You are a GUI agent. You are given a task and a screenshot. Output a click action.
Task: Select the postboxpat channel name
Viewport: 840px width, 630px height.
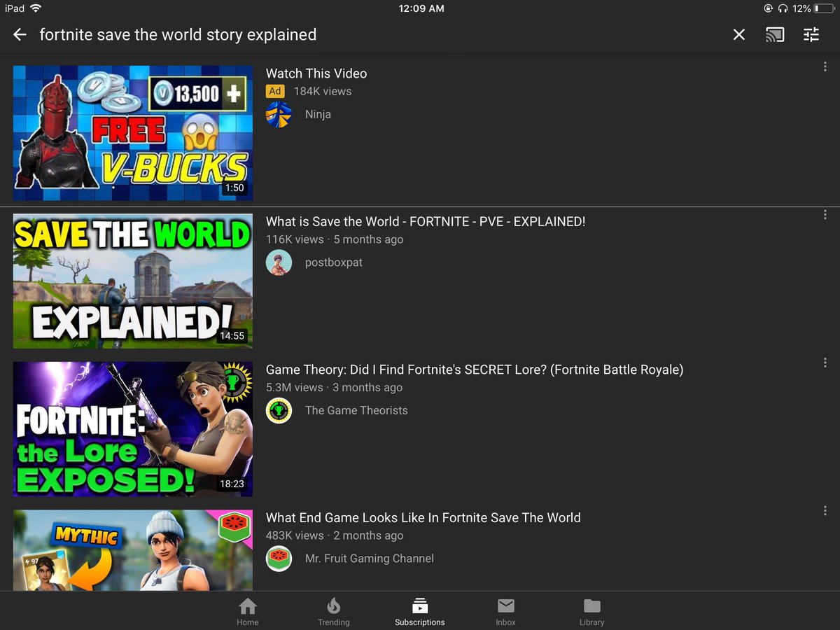pos(334,262)
